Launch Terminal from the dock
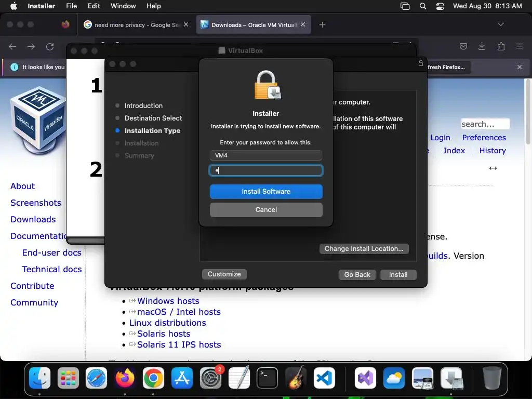Image resolution: width=532 pixels, height=399 pixels. coord(268,378)
